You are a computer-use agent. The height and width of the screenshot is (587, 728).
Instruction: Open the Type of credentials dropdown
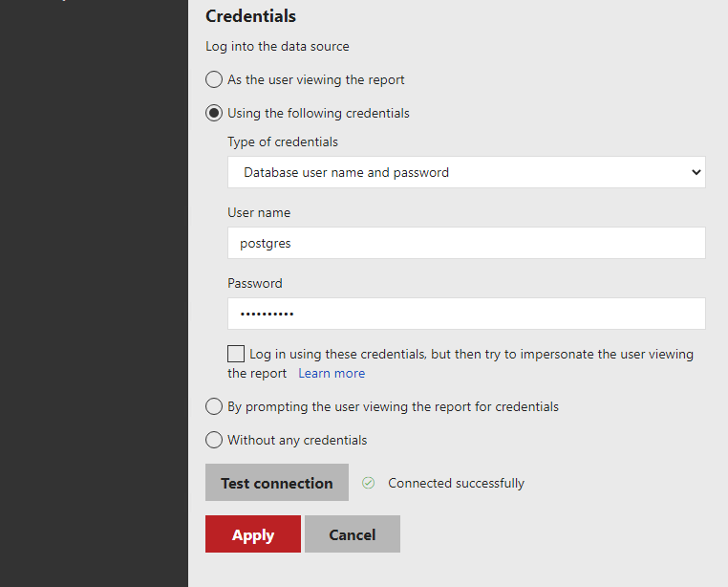point(466,172)
